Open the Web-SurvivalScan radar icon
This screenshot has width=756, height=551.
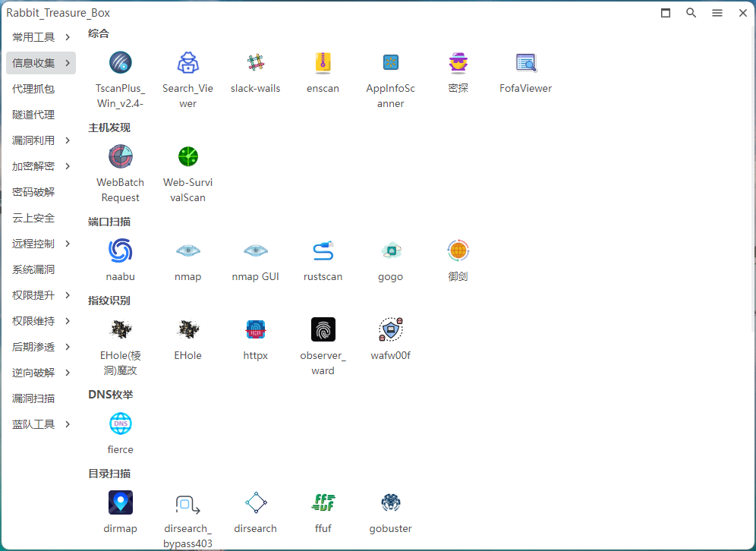pyautogui.click(x=188, y=156)
